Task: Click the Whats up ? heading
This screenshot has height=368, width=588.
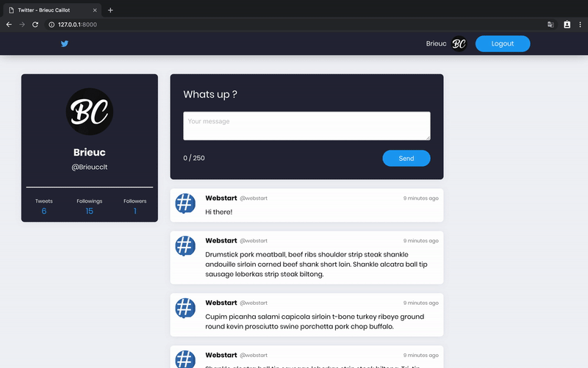Action: click(210, 95)
